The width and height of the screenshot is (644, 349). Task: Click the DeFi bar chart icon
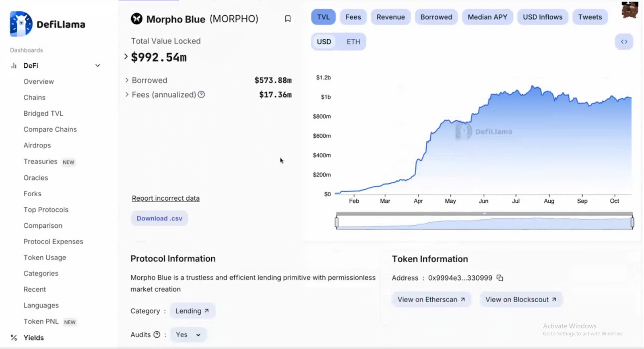[x=14, y=65]
